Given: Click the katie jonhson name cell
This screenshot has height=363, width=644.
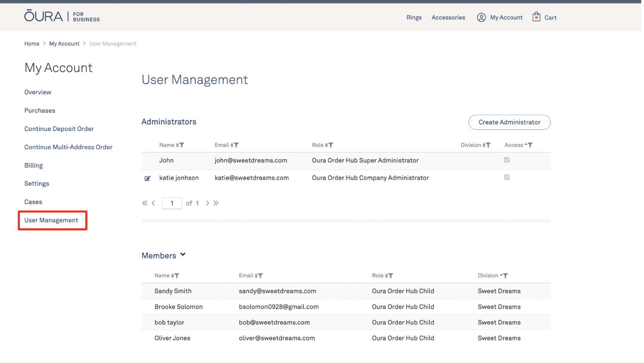Looking at the screenshot, I should coord(179,178).
